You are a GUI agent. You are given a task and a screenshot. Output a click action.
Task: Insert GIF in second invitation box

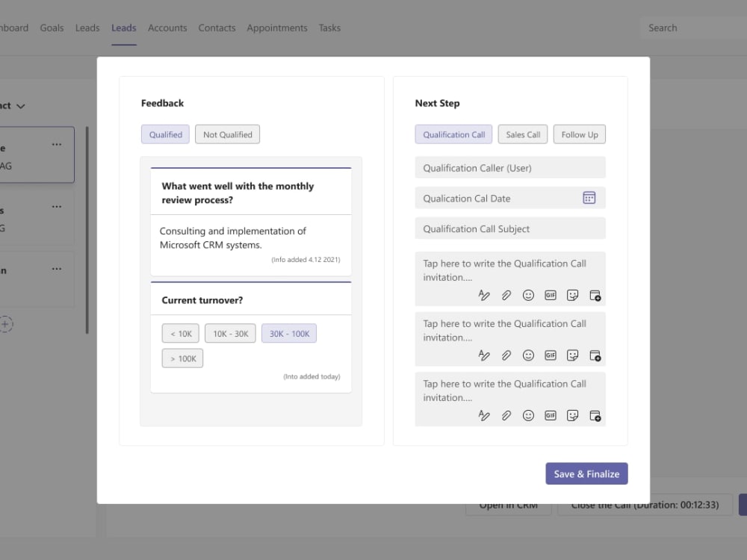551,355
